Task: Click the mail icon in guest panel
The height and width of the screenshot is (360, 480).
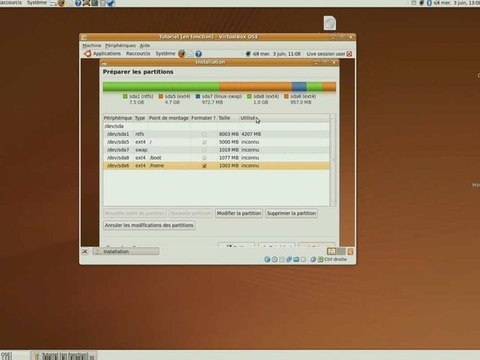Action: pyautogui.click(x=190, y=54)
